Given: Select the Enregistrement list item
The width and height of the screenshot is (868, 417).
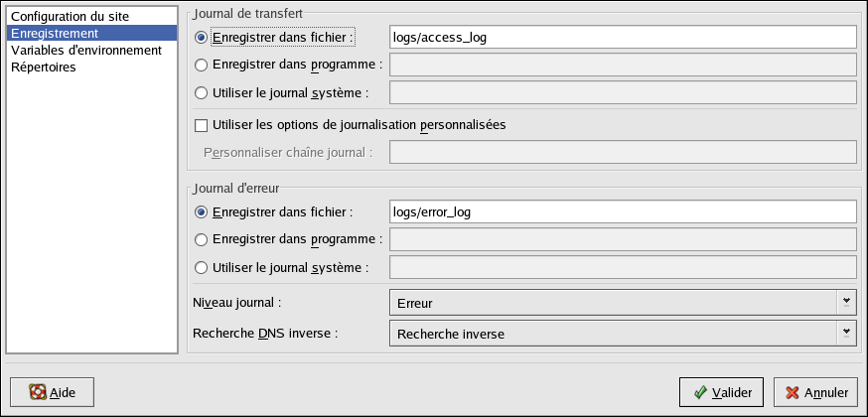Looking at the screenshot, I should pos(92,33).
